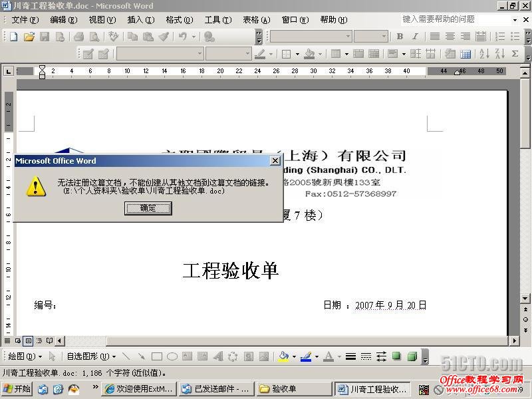Click the Open folder icon
Screen dimensions: 532x399
click(x=29, y=37)
